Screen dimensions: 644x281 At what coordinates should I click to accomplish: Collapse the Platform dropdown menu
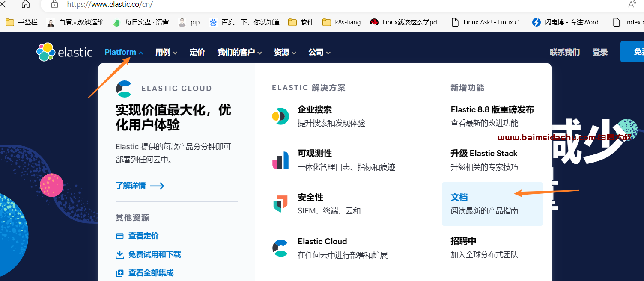124,52
